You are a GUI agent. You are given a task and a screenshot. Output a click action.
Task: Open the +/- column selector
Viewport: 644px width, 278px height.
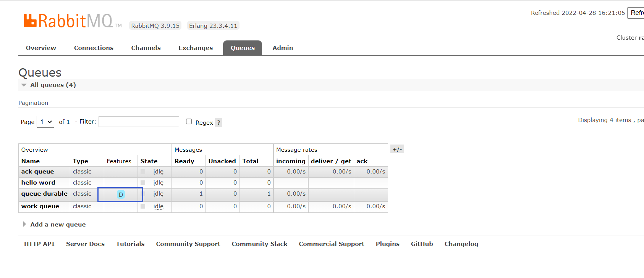397,149
